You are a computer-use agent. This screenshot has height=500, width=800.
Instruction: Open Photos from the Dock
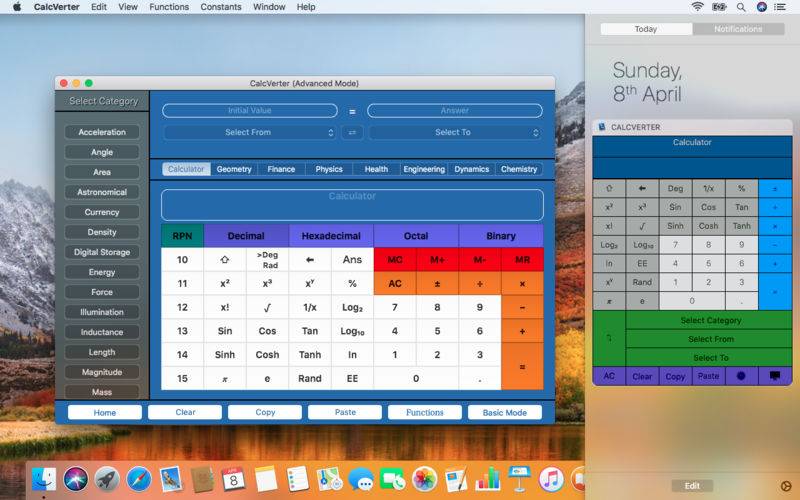click(424, 479)
